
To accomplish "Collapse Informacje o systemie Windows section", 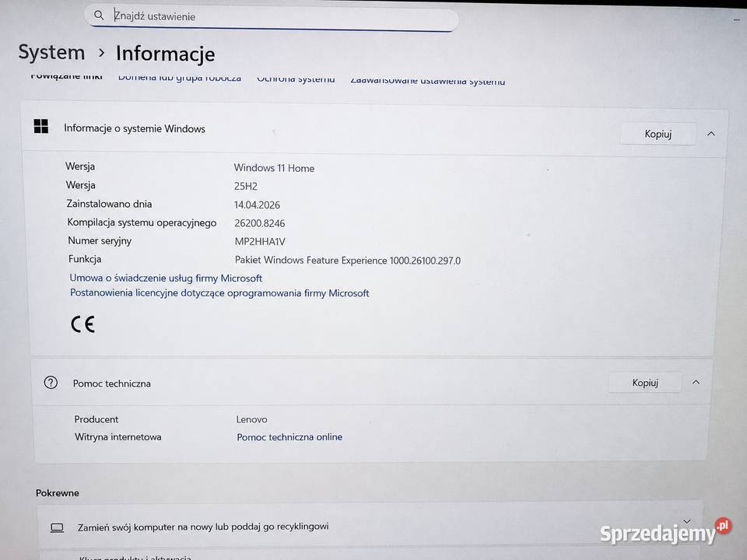I will 710,135.
